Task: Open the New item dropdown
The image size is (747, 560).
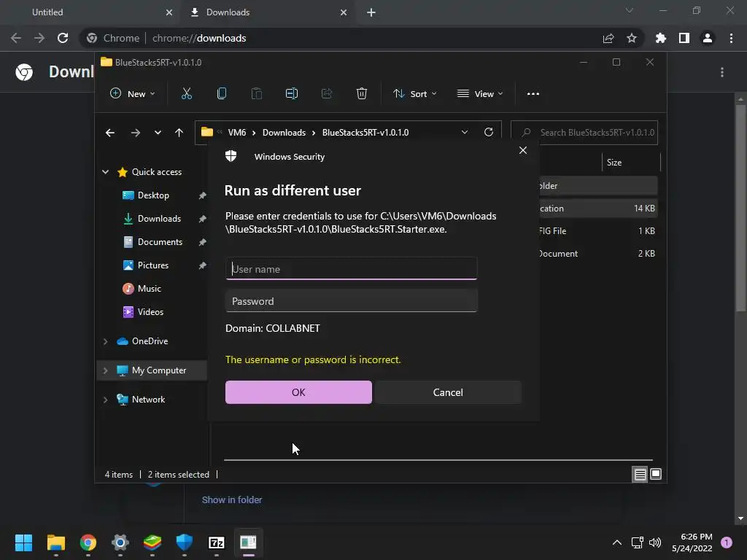Action: point(133,94)
